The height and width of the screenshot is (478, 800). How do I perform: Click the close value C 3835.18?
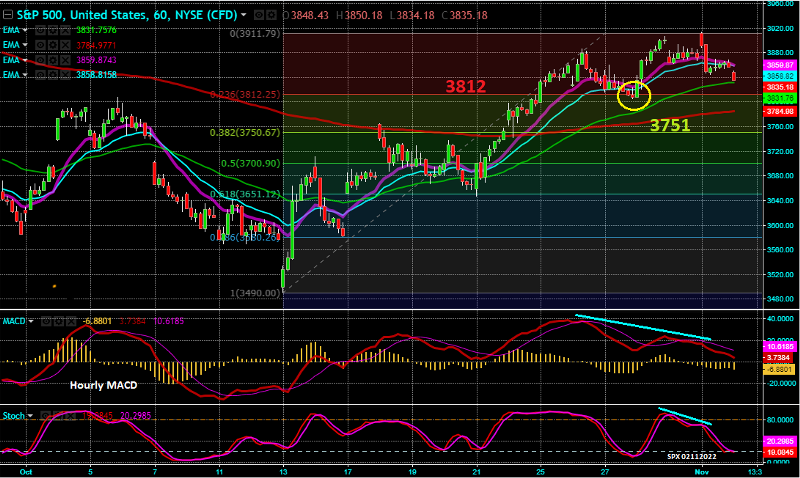click(465, 15)
